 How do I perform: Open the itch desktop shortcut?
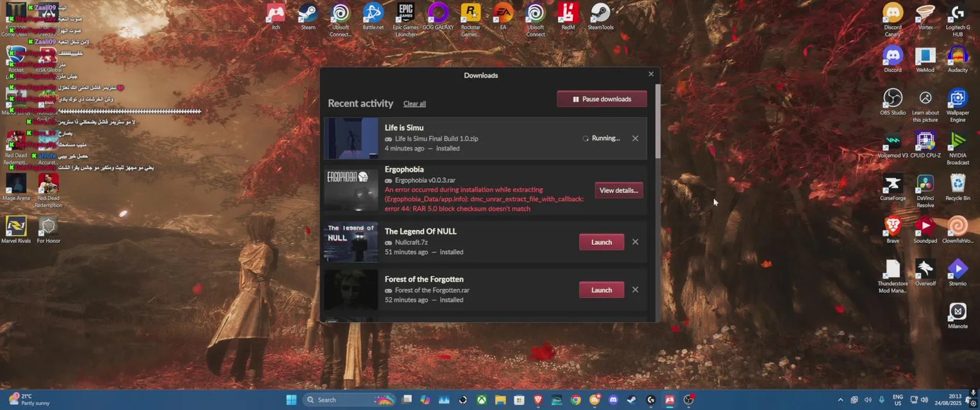click(x=276, y=16)
